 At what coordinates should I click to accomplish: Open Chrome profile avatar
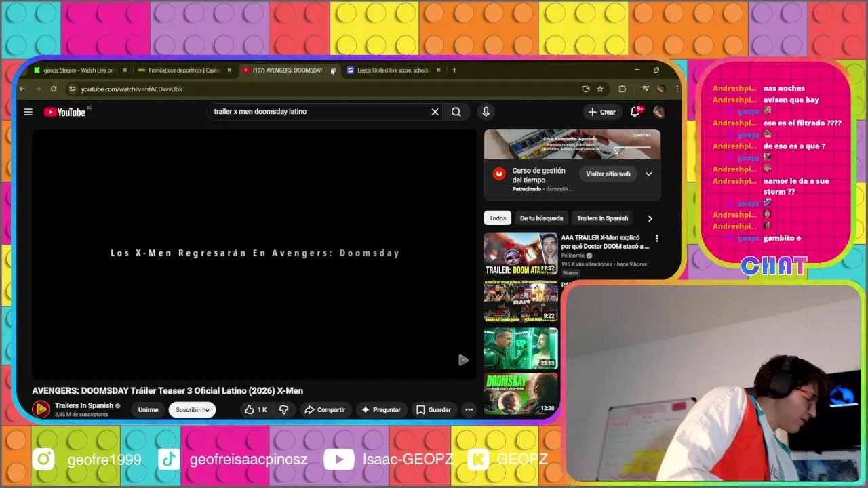coord(661,89)
